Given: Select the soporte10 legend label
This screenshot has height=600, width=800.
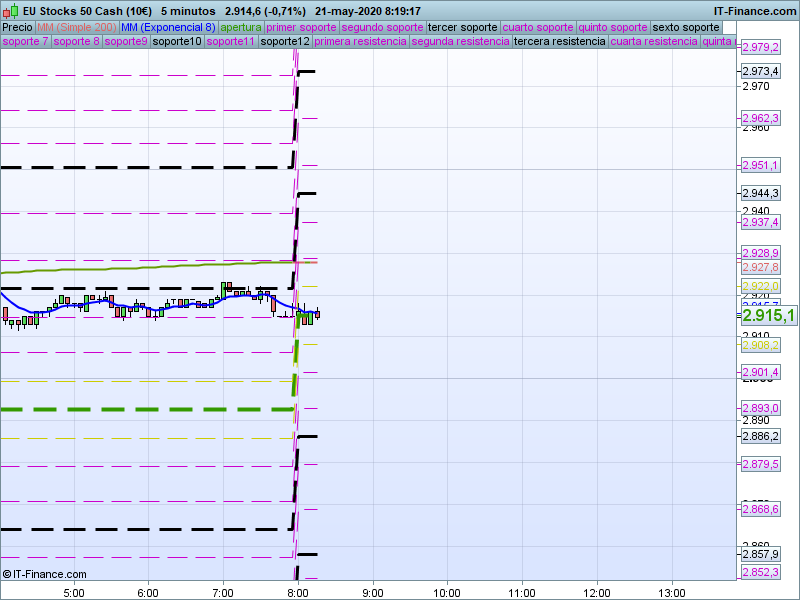Looking at the screenshot, I should (x=177, y=42).
